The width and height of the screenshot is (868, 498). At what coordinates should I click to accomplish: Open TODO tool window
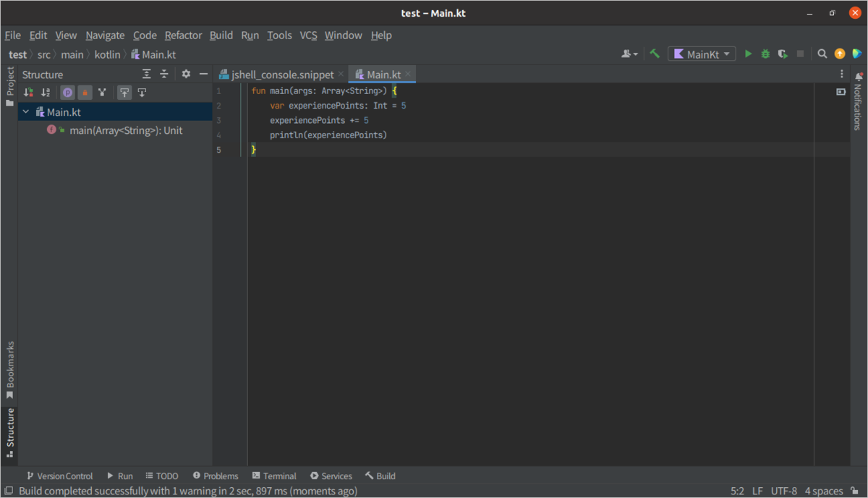click(x=161, y=476)
